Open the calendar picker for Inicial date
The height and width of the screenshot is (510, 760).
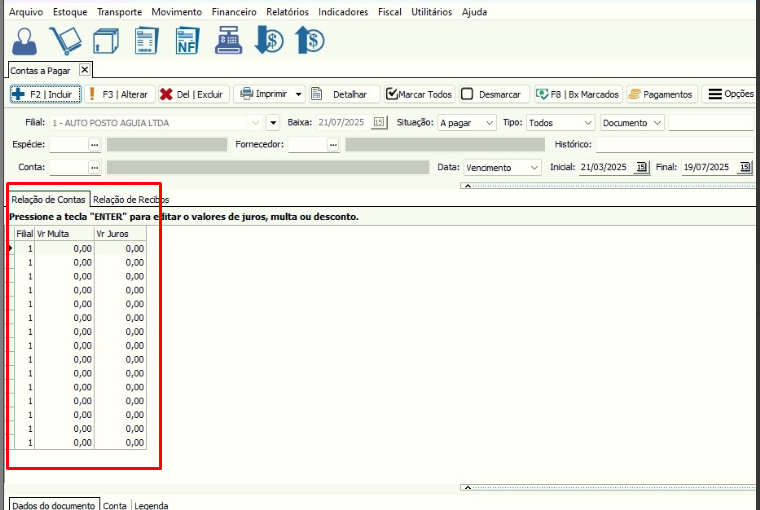[642, 168]
